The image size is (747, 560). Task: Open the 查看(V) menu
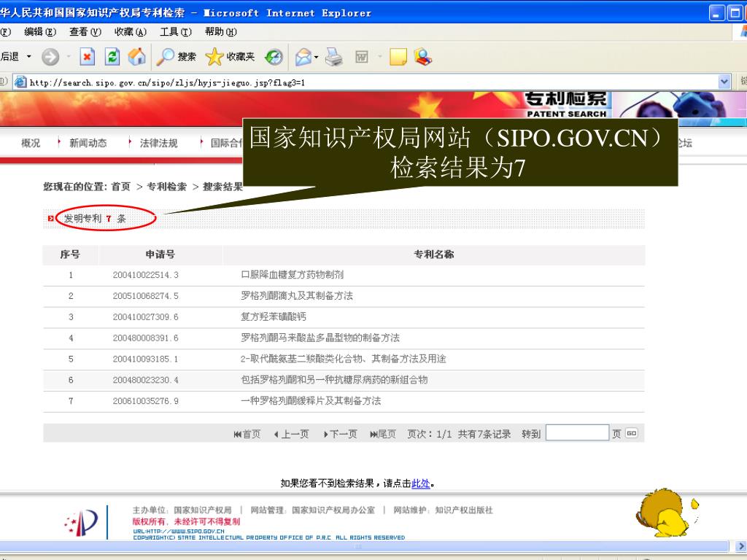click(x=85, y=32)
